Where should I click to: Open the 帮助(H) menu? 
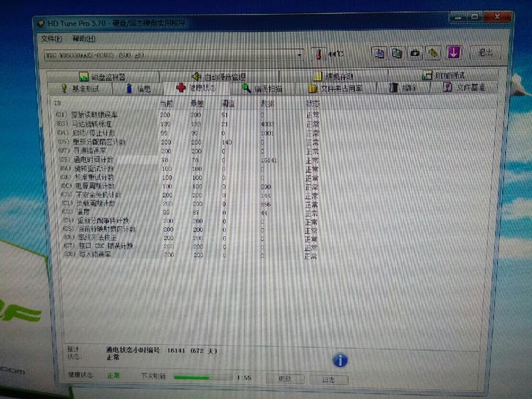click(83, 39)
